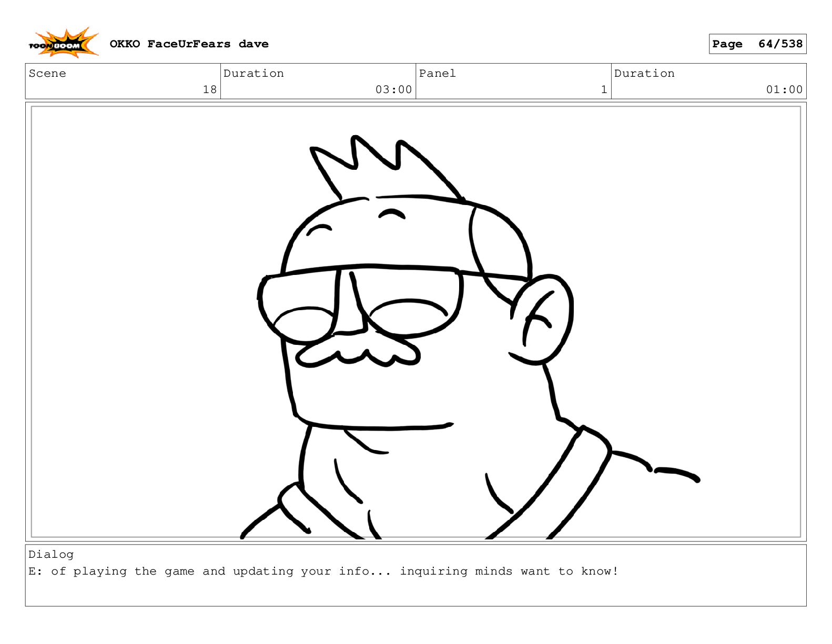Select the title 'OKKO FaceUrFears dave'
This screenshot has width=832, height=644.
(189, 44)
